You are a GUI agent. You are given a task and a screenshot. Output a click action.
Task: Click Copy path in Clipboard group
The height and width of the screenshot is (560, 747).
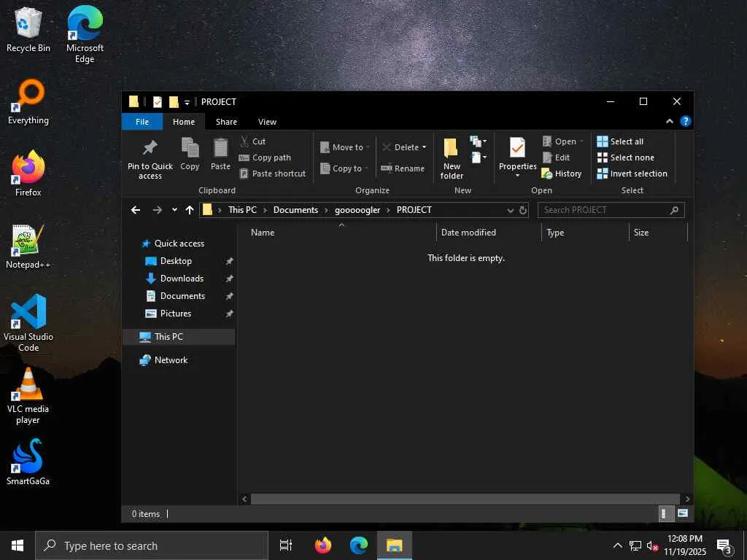(x=266, y=157)
